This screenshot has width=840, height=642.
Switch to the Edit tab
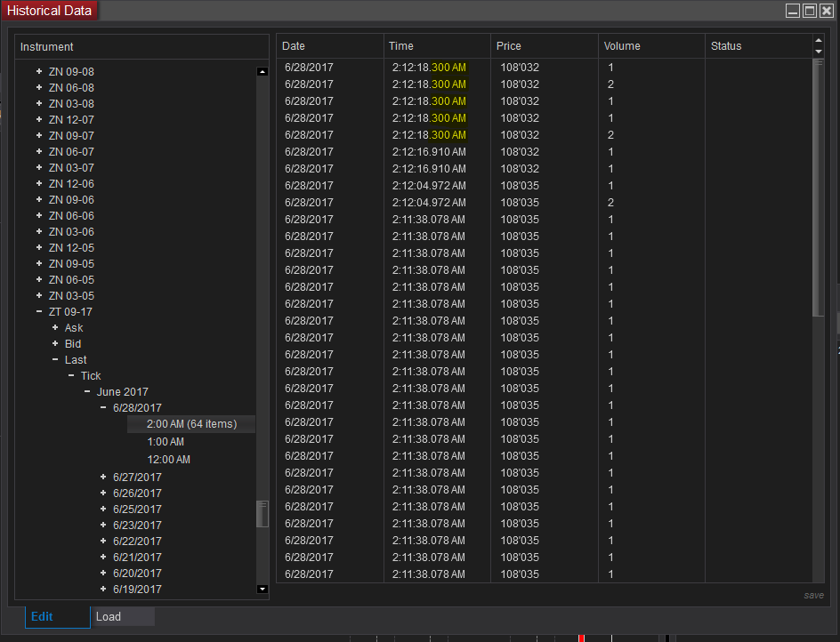(x=57, y=617)
